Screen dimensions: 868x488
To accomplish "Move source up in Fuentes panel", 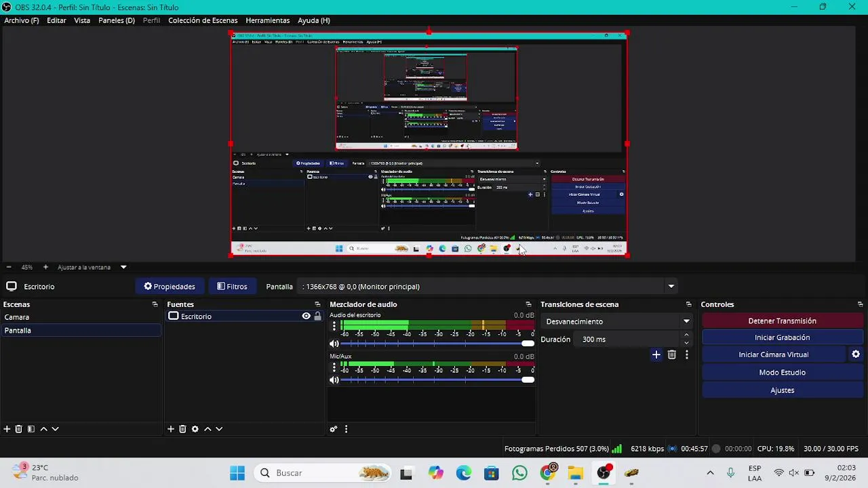I will click(x=208, y=429).
